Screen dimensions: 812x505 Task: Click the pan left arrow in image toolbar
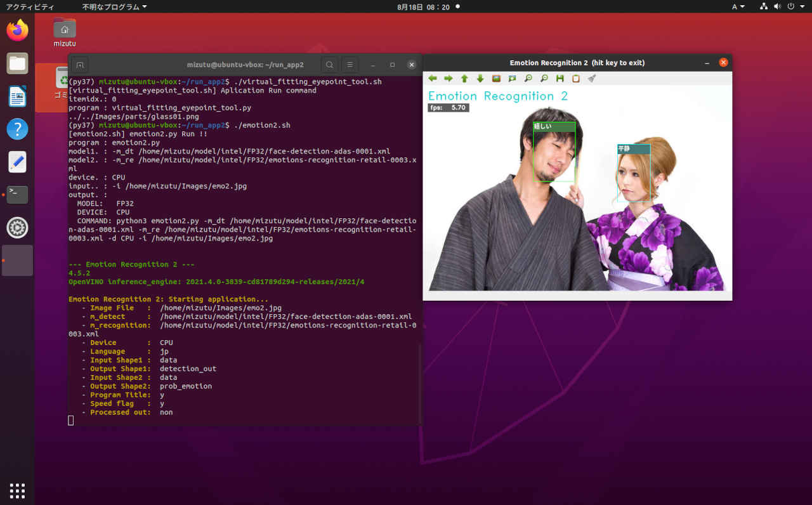tap(433, 79)
